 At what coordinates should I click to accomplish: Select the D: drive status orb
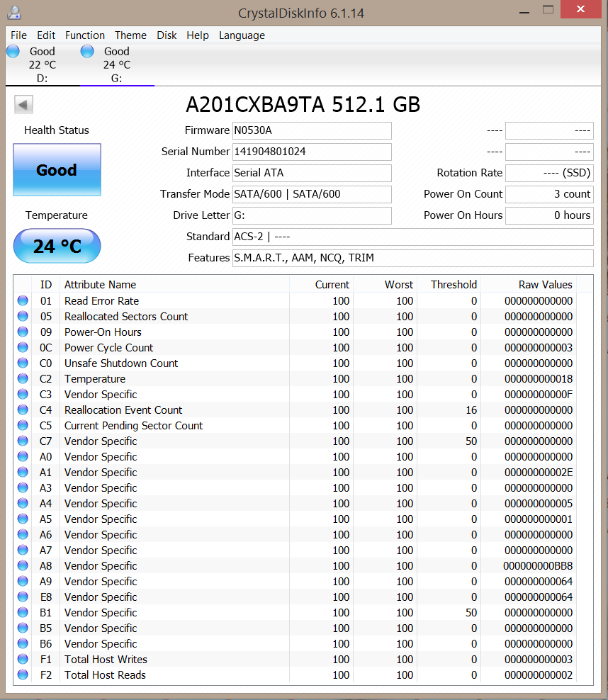click(x=13, y=51)
